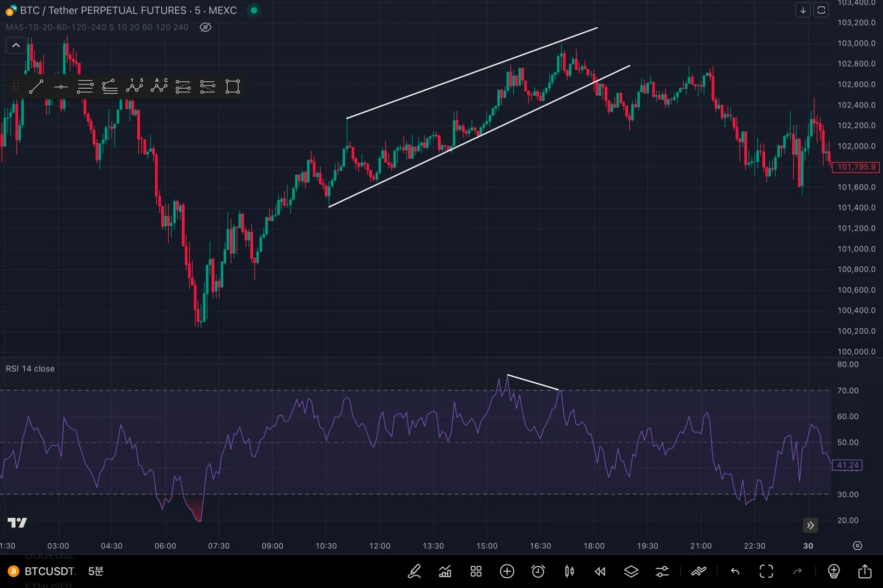Redo the chart action

pos(797,571)
